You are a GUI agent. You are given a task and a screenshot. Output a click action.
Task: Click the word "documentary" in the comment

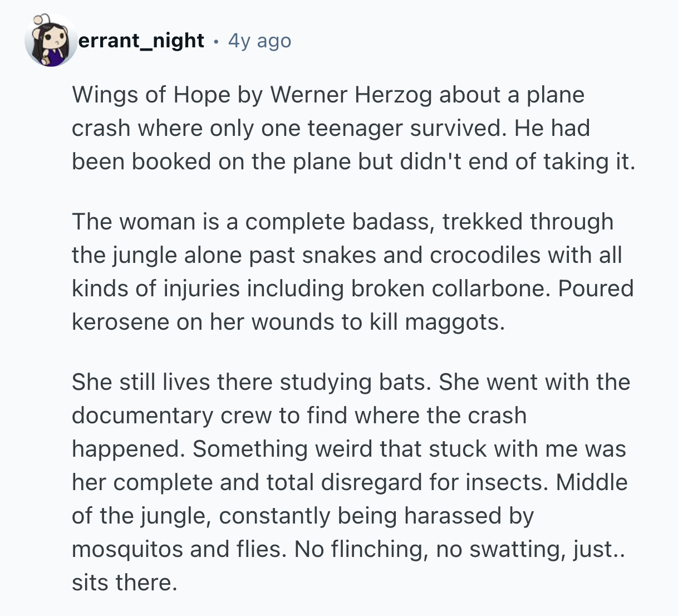pos(142,415)
